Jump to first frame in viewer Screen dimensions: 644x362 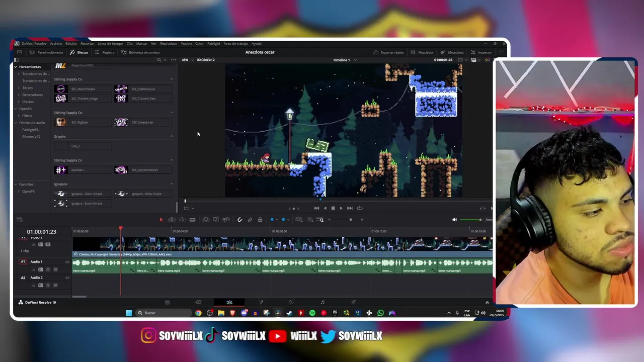coord(316,208)
